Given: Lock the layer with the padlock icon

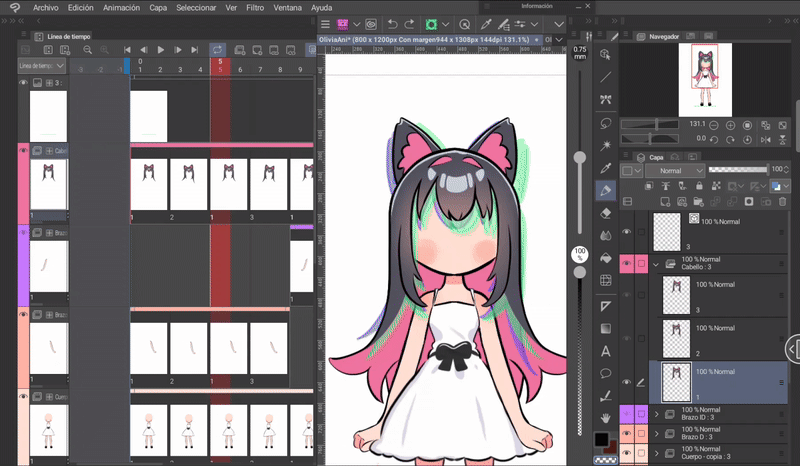Looking at the screenshot, I should 699,186.
